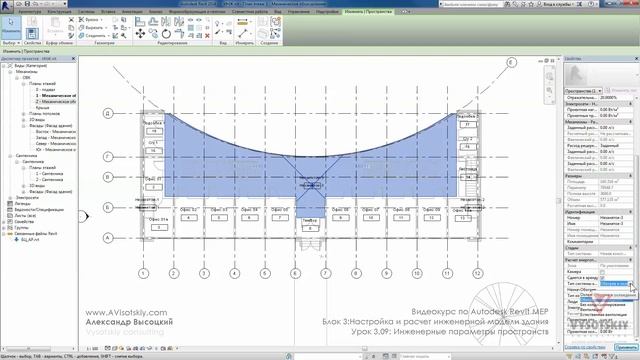This screenshot has width=640, height=360.
Task: Select the Mirror Pick Axis tool
Action: 166,21
